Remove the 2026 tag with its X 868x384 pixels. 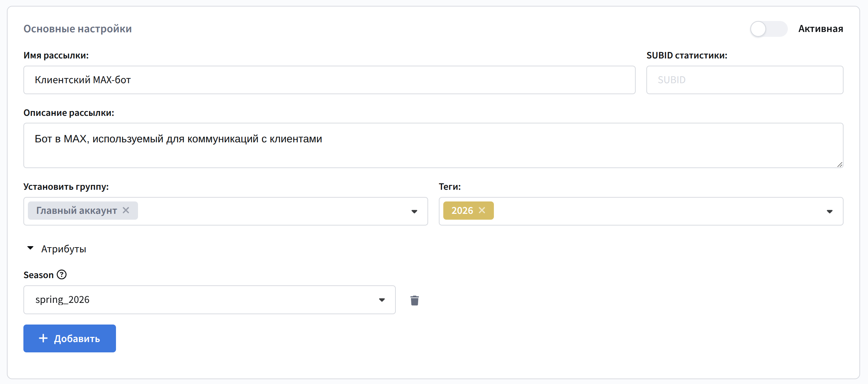[x=482, y=210]
